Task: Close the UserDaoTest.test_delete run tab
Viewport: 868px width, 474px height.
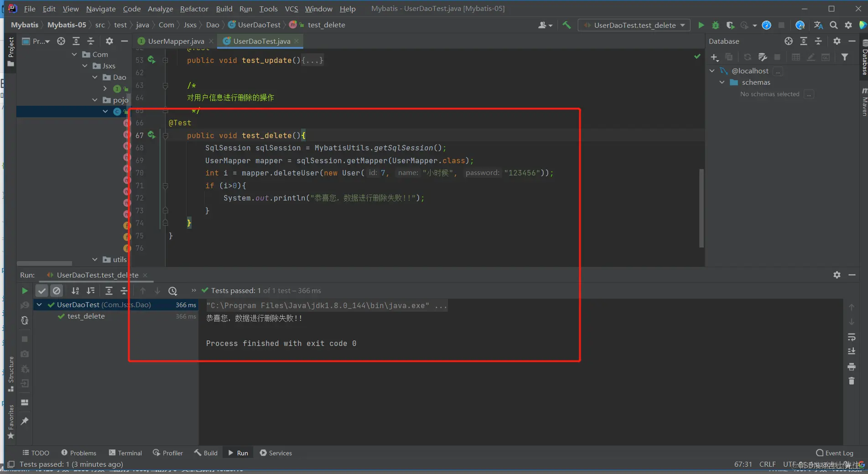Action: [145, 275]
